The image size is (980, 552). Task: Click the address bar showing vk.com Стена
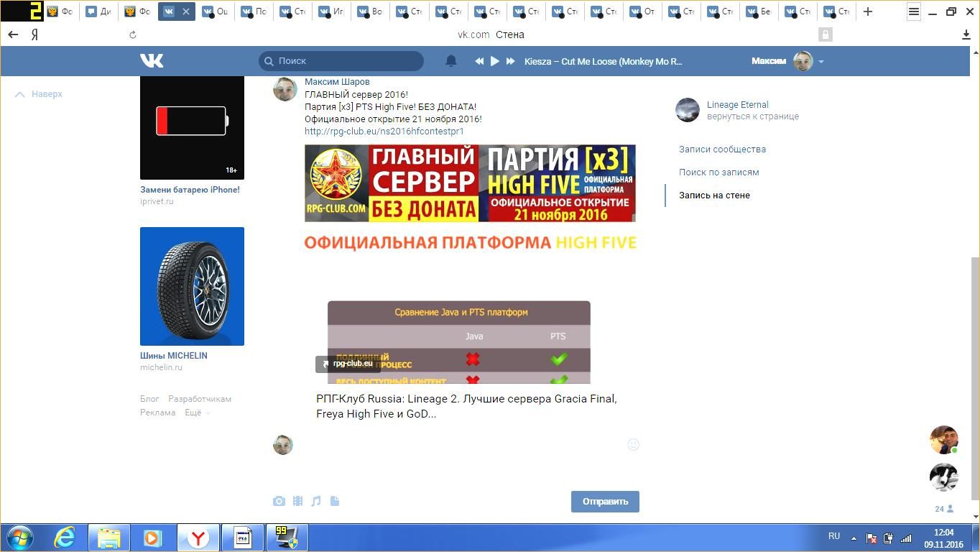491,34
